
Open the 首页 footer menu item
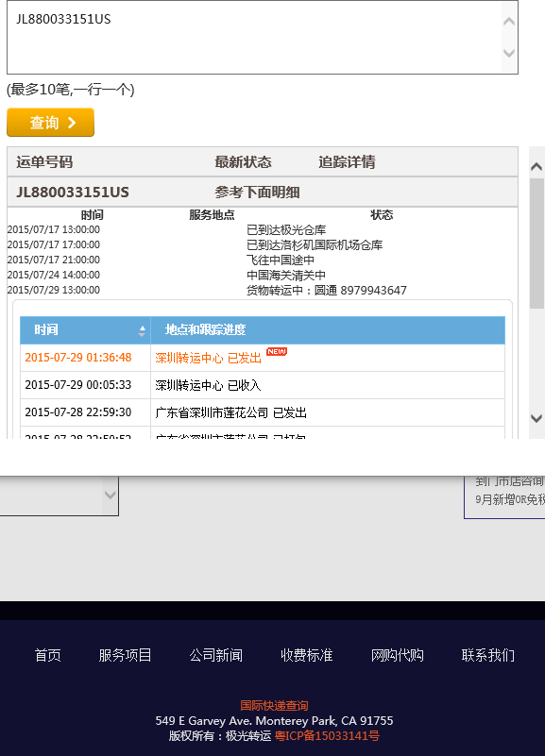click(48, 655)
